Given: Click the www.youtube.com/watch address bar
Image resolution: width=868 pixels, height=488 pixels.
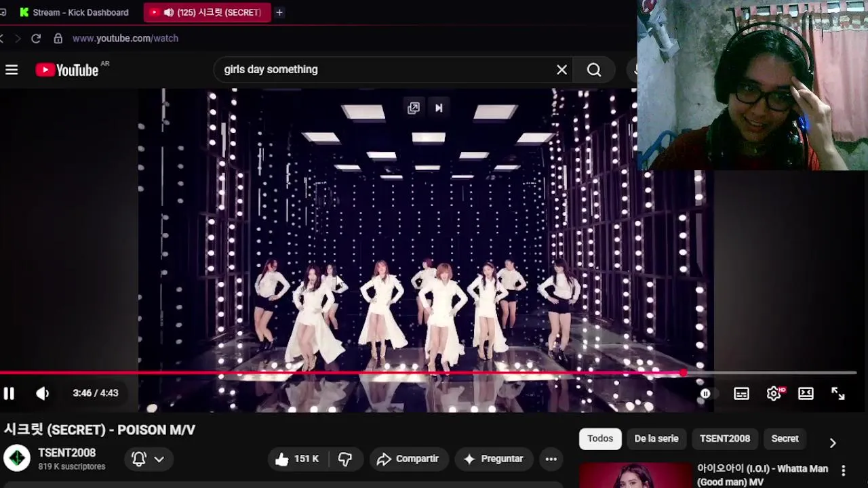Looking at the screenshot, I should [125, 39].
